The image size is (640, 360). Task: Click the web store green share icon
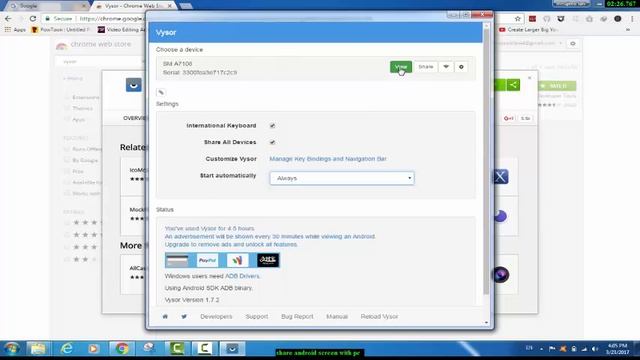point(513,85)
